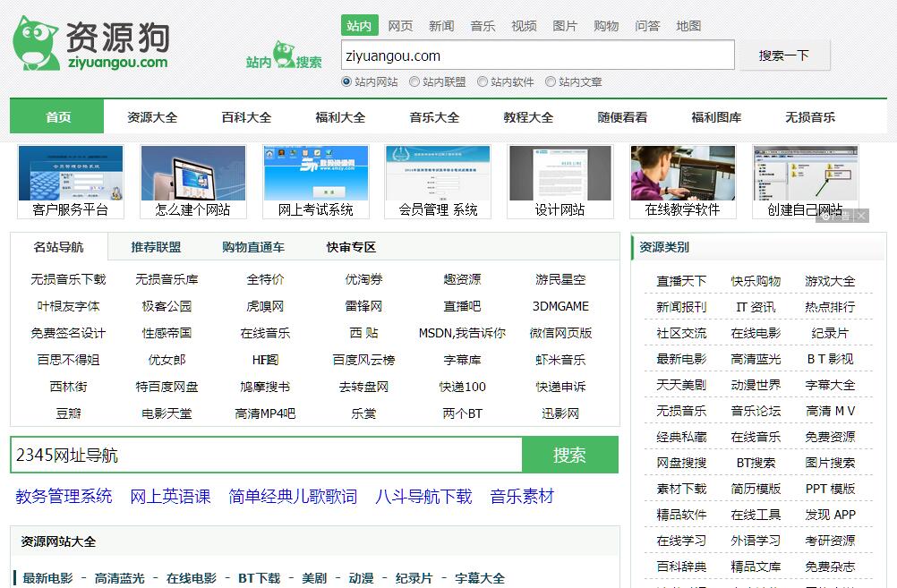The image size is (897, 588).
Task: Click the green 搜索 button
Action: [569, 455]
